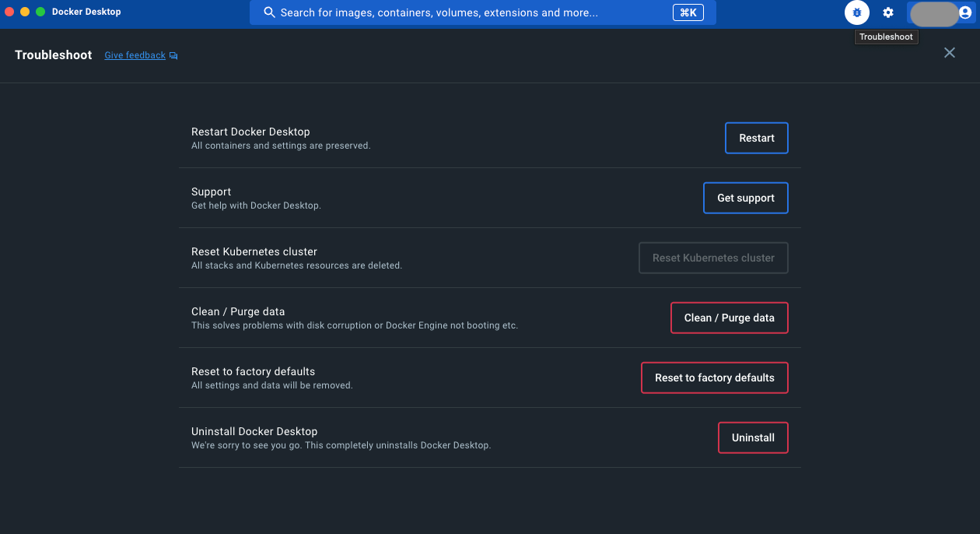980x534 pixels.
Task: Click the "Clean / Purge data" row heading
Action: point(238,311)
